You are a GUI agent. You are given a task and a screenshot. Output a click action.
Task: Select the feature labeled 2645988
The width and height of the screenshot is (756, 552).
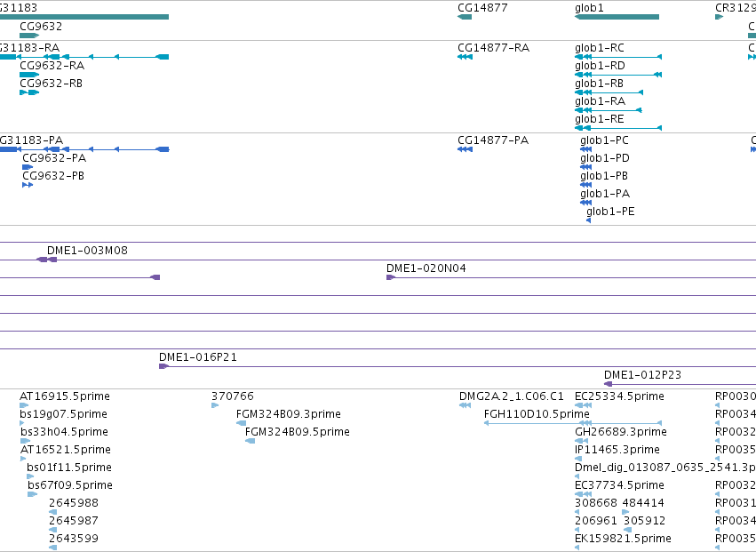coord(73,503)
